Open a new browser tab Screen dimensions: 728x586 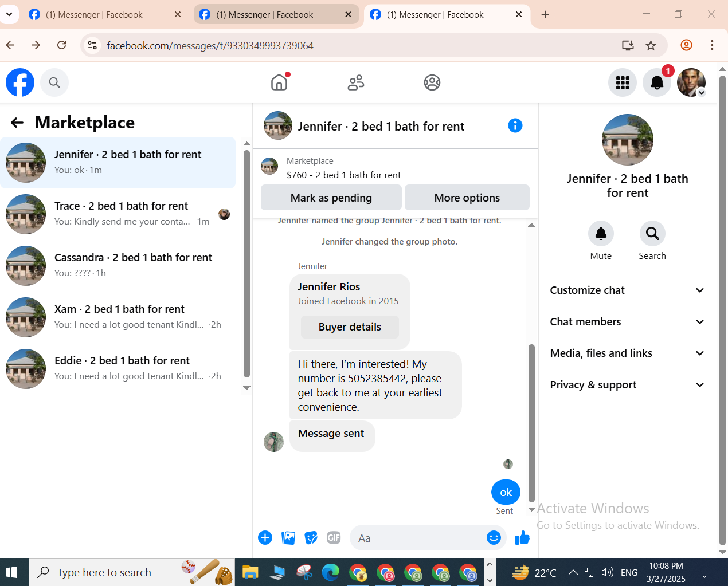click(545, 15)
